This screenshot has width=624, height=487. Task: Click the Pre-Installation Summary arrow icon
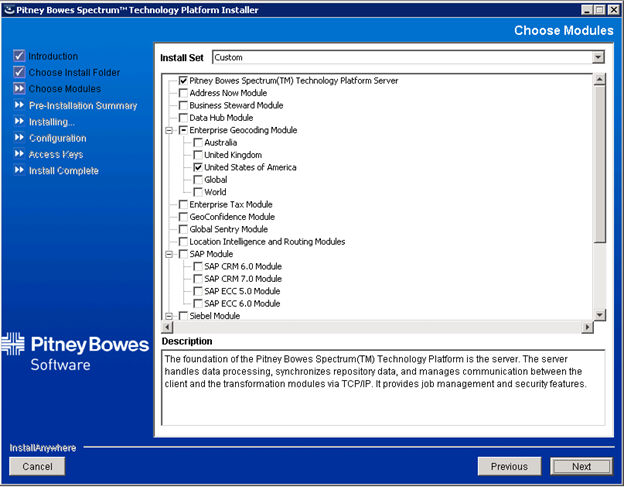tap(18, 105)
